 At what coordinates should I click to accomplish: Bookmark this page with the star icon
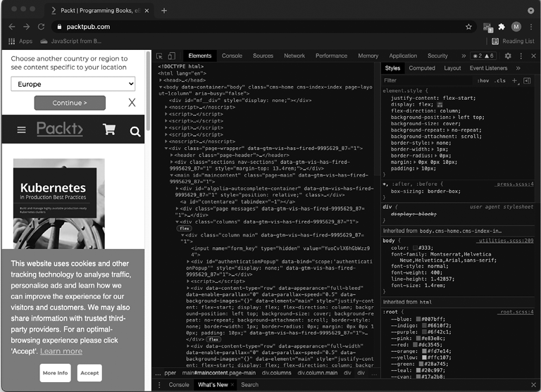468,27
